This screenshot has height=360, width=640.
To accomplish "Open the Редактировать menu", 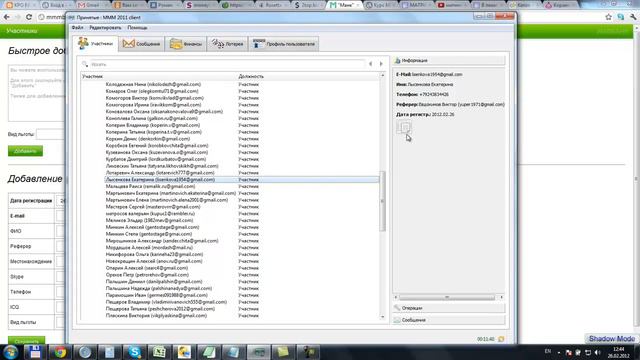I will [105, 28].
